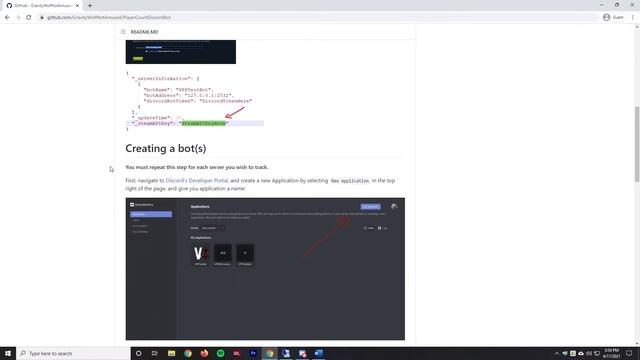Go back to the previous page
The image size is (640, 360).
tap(7, 17)
